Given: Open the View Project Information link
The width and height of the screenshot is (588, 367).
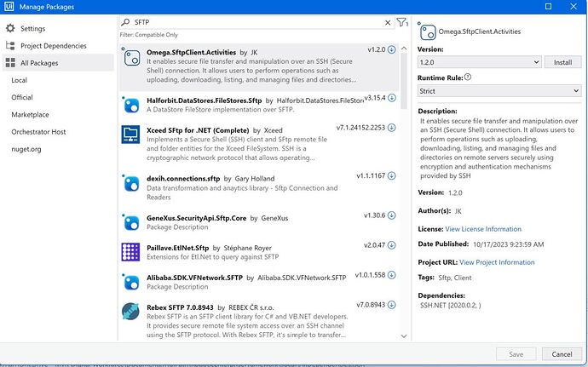Looking at the screenshot, I should pyautogui.click(x=497, y=262).
